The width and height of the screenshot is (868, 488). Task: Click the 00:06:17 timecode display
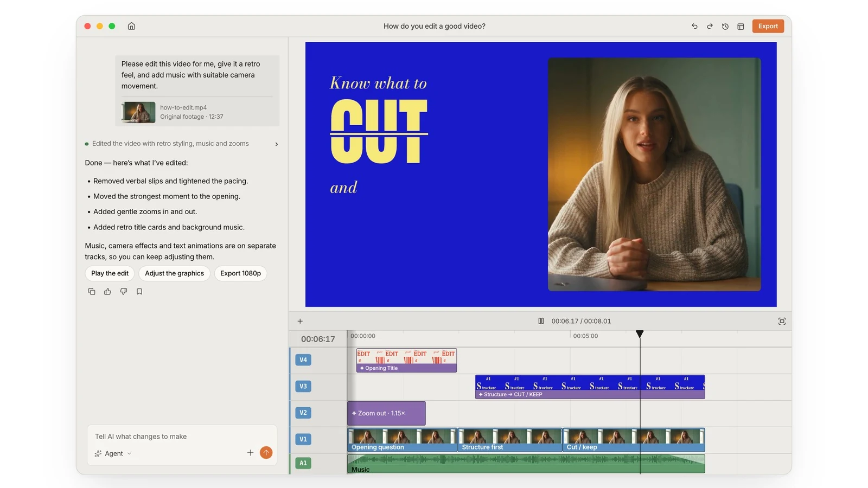(x=318, y=339)
